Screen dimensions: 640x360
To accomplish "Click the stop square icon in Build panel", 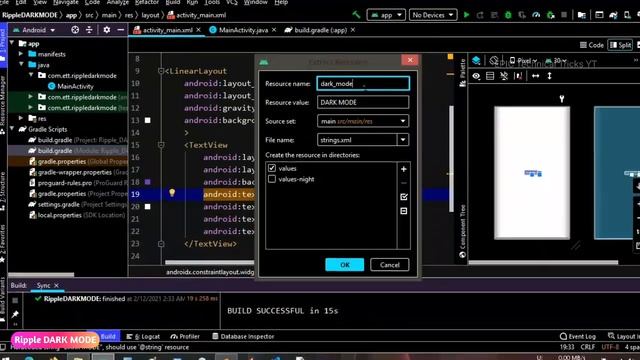I will (x=15, y=300).
